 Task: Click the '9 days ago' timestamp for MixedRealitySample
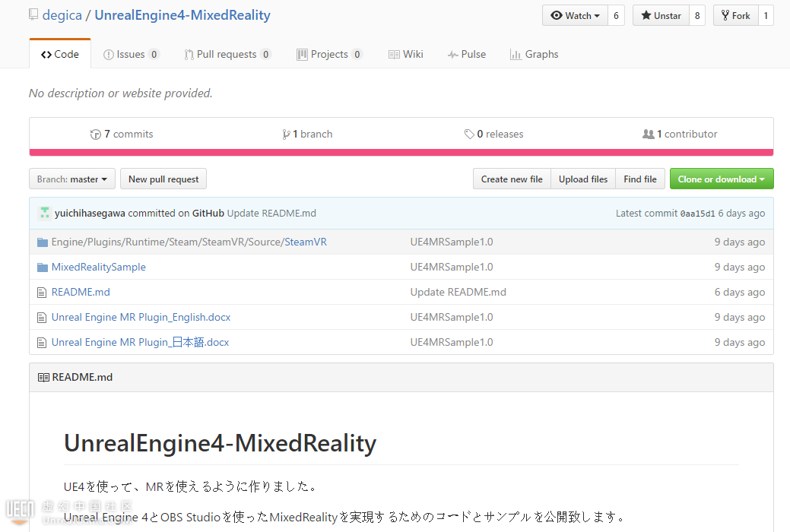pos(740,267)
